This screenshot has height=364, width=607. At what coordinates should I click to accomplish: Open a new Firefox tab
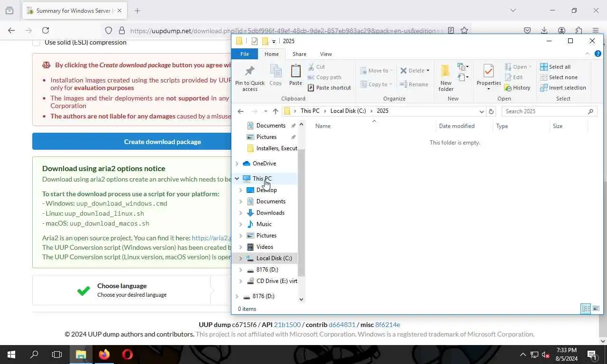[x=137, y=10]
